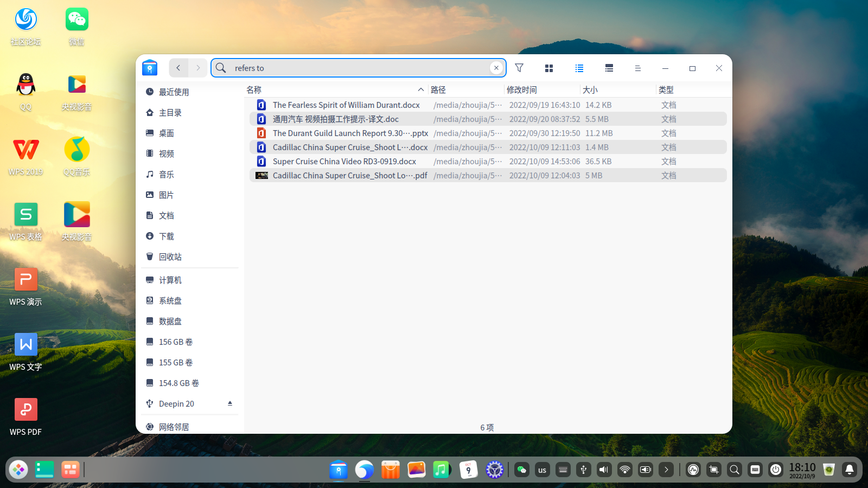
Task: Select the Cadillac China Super Cruise docx file
Action: point(488,147)
